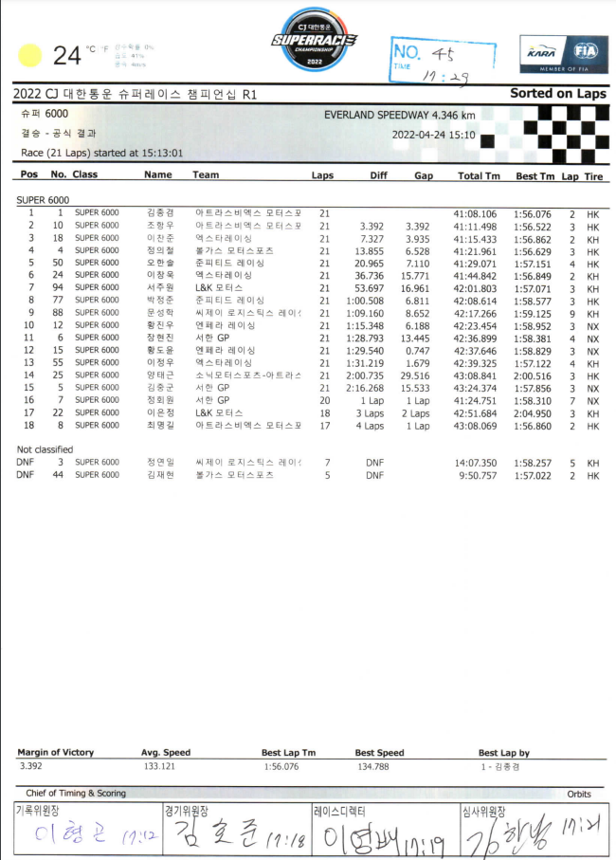Click the 'Total Tm' column header
Viewport: 616px width, 860px height.
click(x=479, y=176)
